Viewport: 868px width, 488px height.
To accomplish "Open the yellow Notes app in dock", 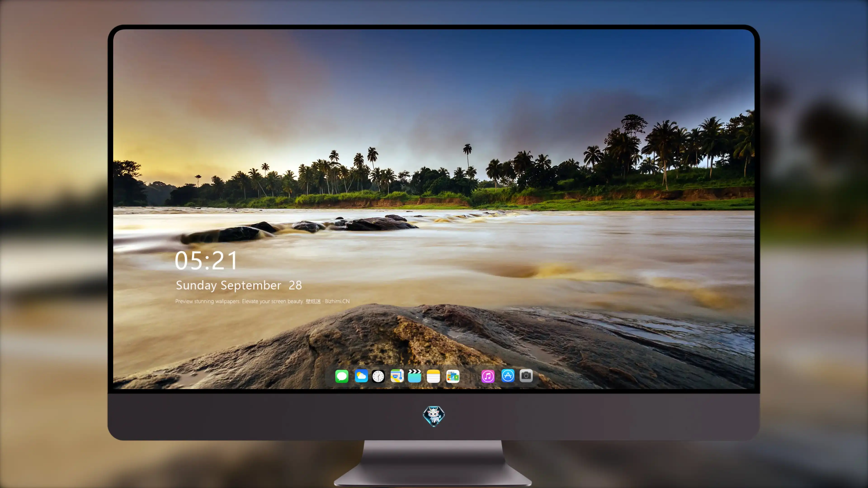I will [433, 376].
